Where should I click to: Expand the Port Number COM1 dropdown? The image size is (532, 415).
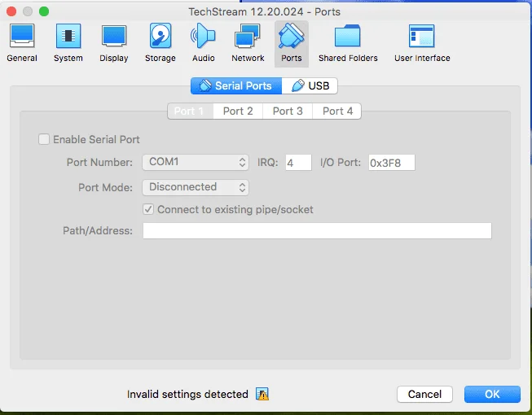click(x=196, y=163)
